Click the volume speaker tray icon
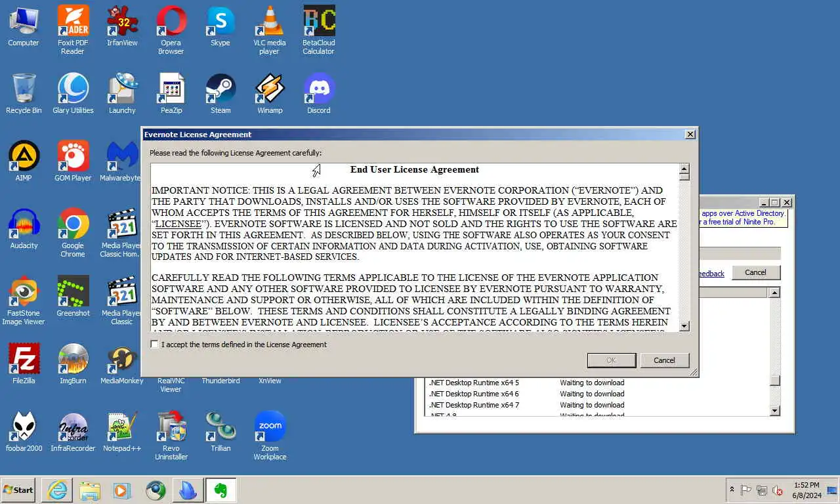840x504 pixels. pos(778,490)
